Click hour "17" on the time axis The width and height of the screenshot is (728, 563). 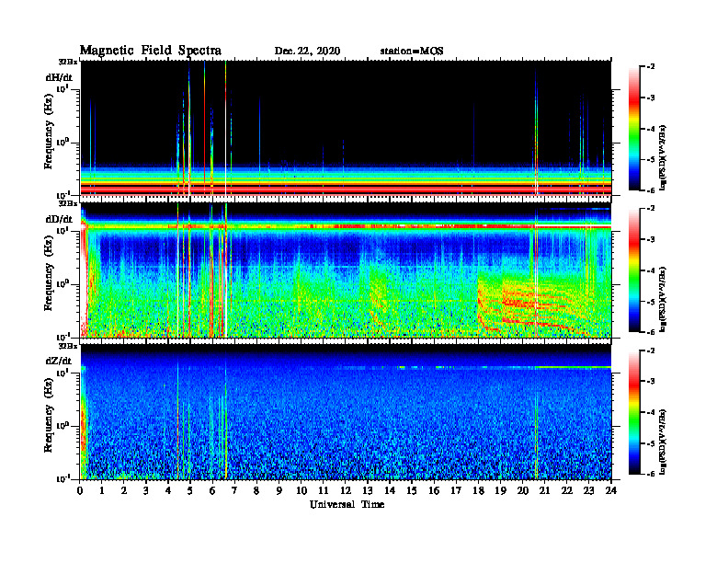coord(457,491)
